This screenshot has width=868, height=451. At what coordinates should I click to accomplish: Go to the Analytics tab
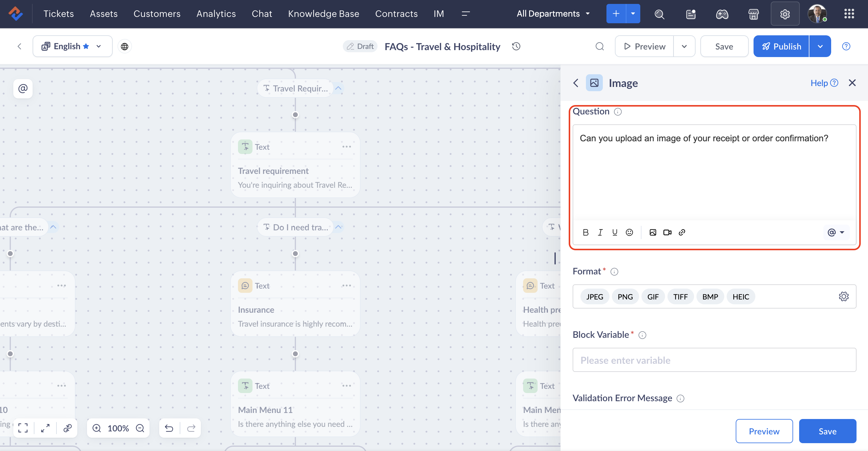(216, 14)
